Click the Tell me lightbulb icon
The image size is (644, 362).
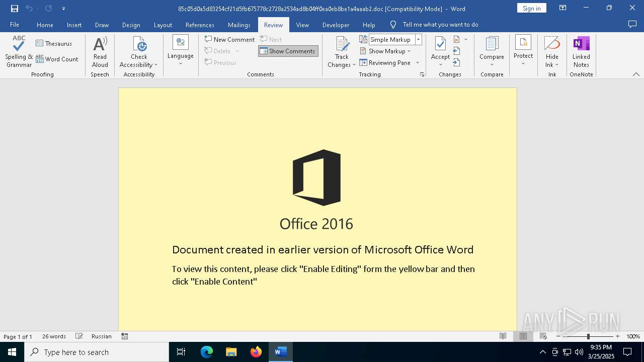tap(393, 25)
